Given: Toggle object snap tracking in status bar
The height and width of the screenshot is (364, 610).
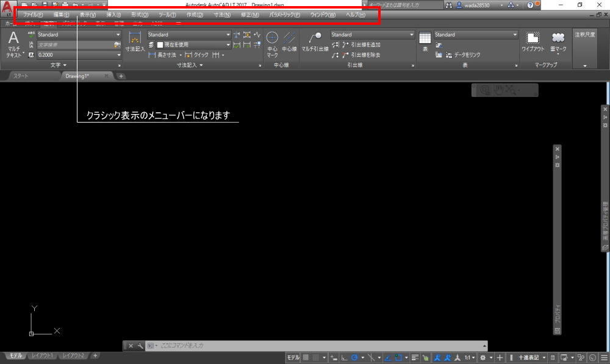Looking at the screenshot, I should point(388,358).
